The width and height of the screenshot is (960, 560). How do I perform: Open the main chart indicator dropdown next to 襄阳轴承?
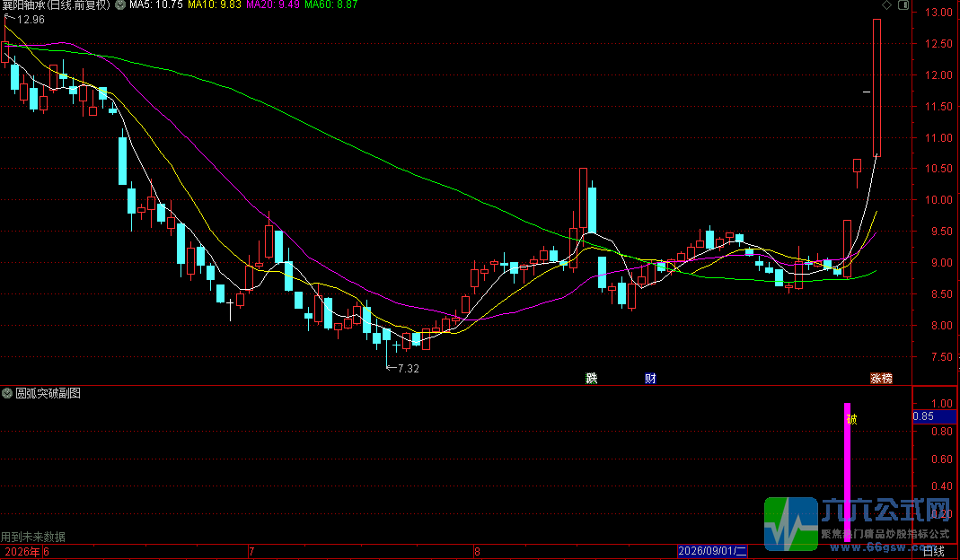(120, 4)
